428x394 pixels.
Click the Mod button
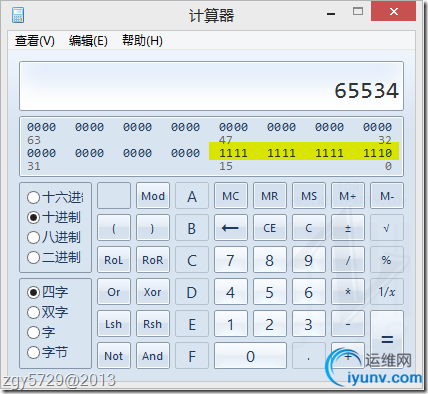153,196
